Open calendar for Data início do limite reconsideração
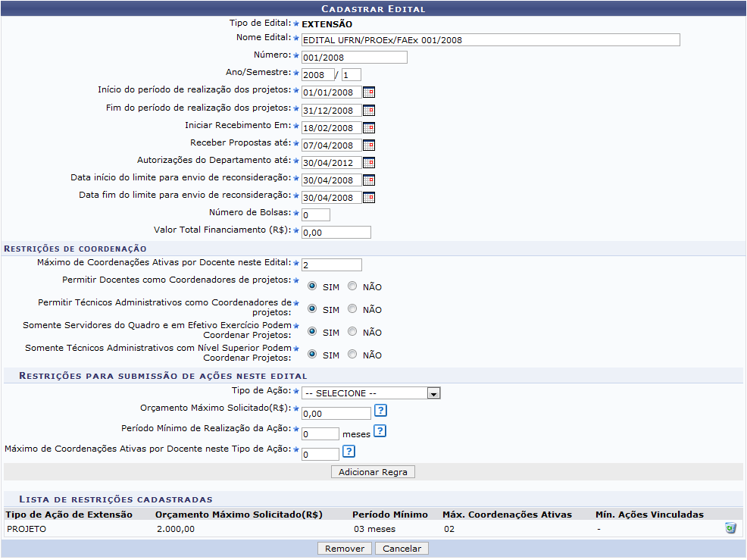Viewport: 747px width, 560px height. [x=369, y=180]
